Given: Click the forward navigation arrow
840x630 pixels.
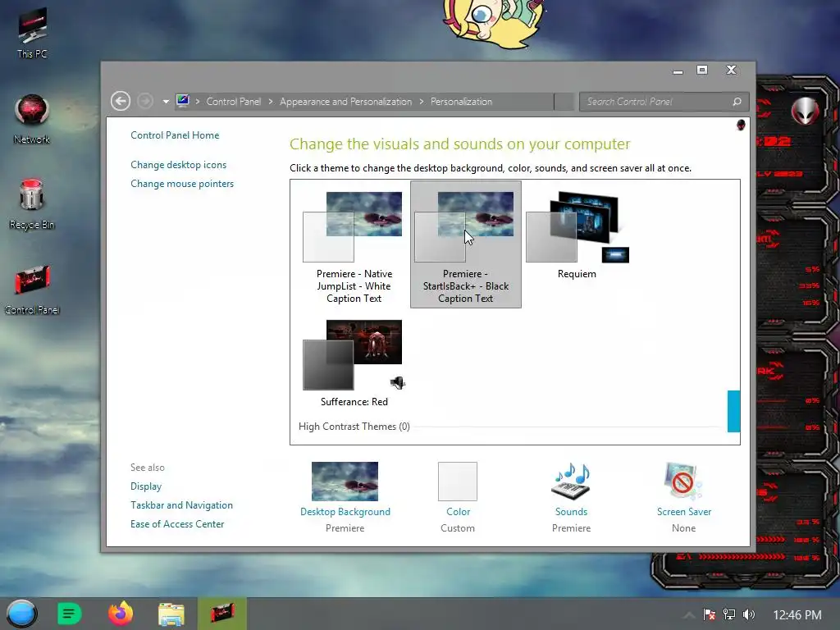Looking at the screenshot, I should pyautogui.click(x=144, y=101).
